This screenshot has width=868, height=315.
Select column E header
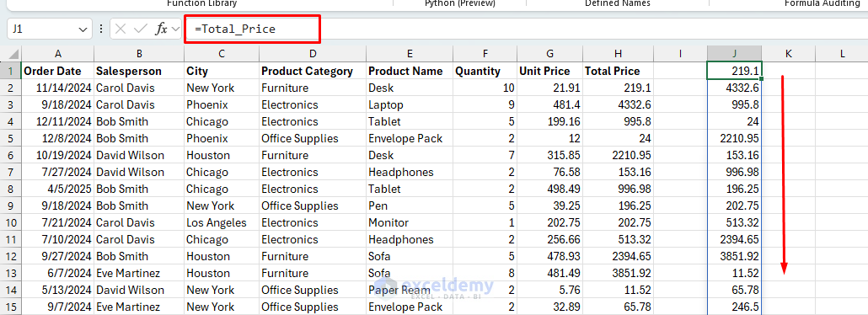410,54
